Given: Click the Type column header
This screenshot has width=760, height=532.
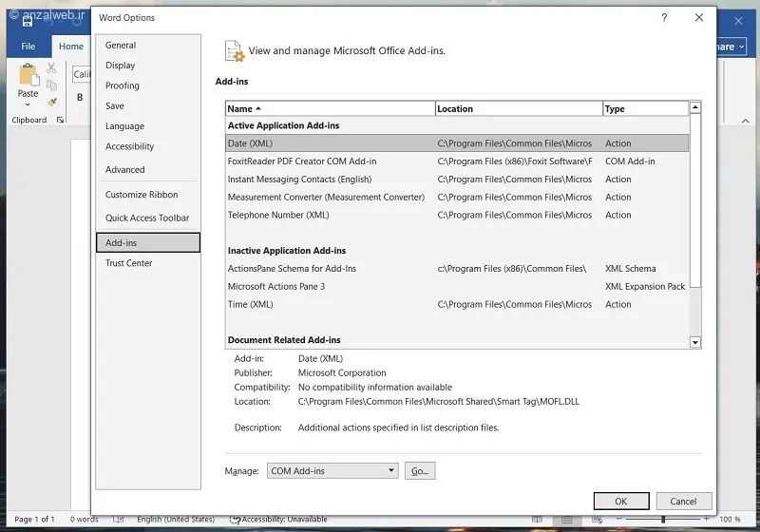Looking at the screenshot, I should coord(646,109).
